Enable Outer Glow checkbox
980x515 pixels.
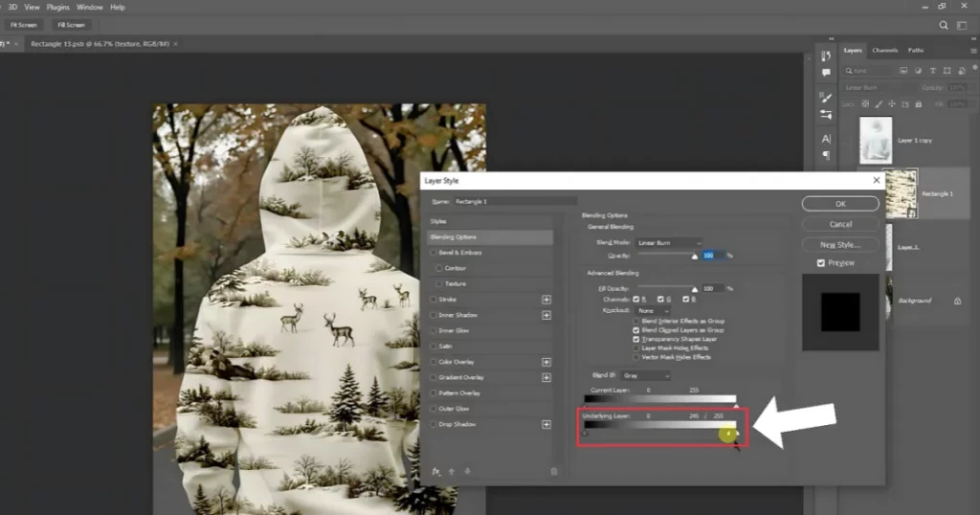click(x=434, y=409)
